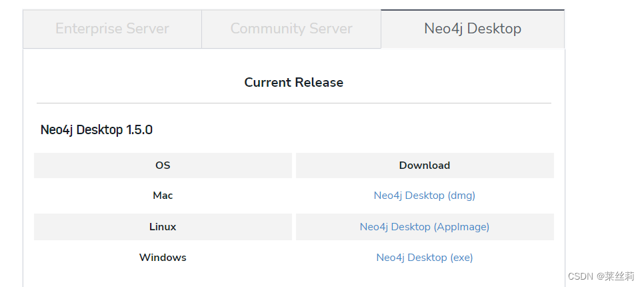Select the Windows row label

[163, 258]
